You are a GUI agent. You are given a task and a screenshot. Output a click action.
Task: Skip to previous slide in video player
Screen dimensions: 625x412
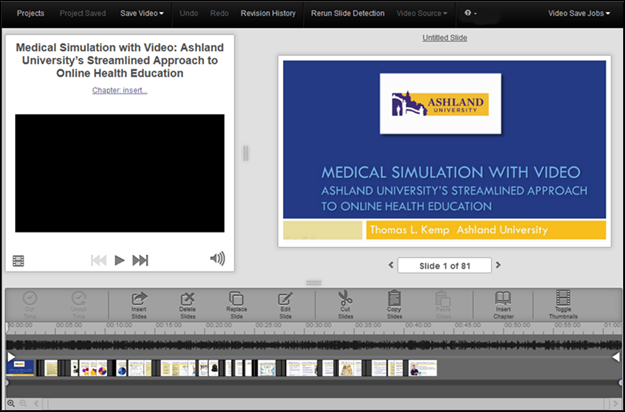[98, 260]
